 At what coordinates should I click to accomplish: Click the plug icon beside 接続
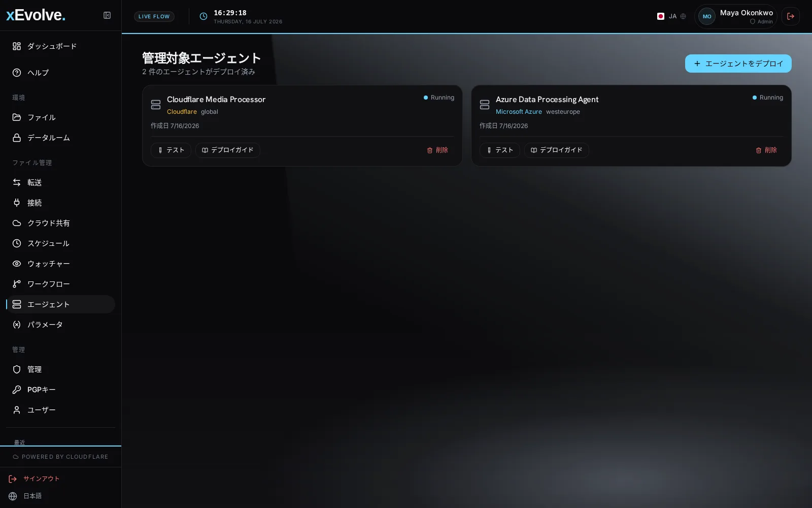(x=17, y=203)
